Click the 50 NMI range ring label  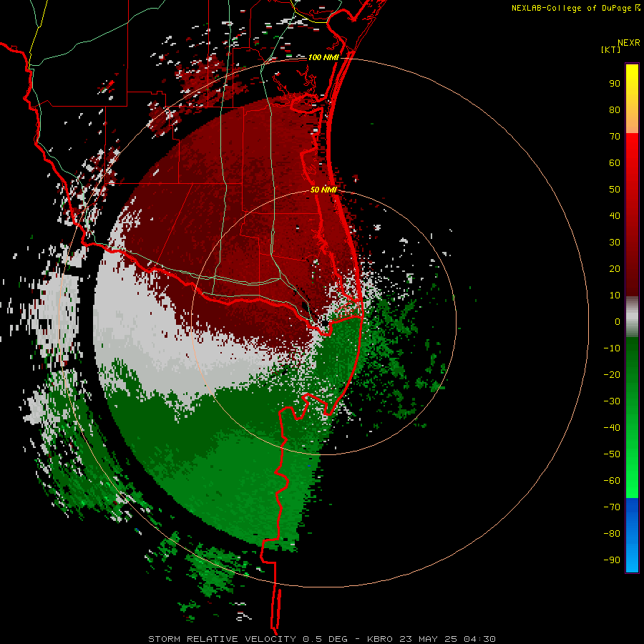click(x=323, y=190)
